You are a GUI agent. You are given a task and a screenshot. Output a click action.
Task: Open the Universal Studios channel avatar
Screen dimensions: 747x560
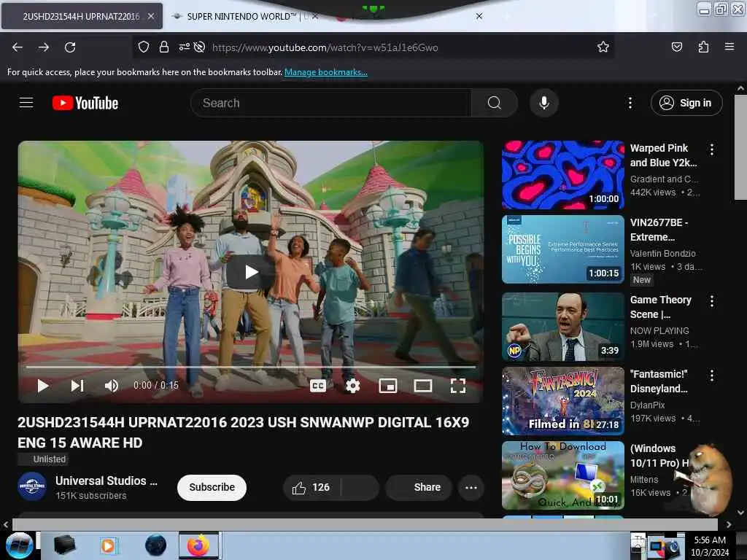coord(32,486)
